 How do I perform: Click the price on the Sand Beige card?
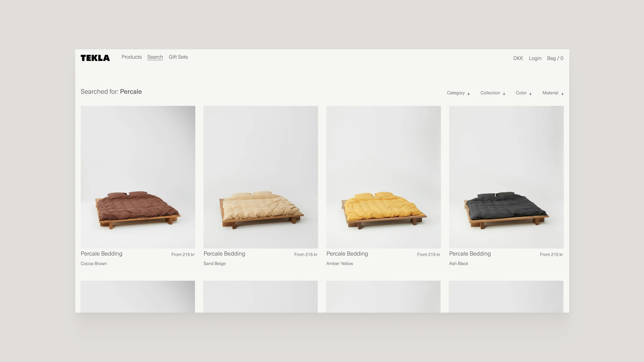coord(306,255)
